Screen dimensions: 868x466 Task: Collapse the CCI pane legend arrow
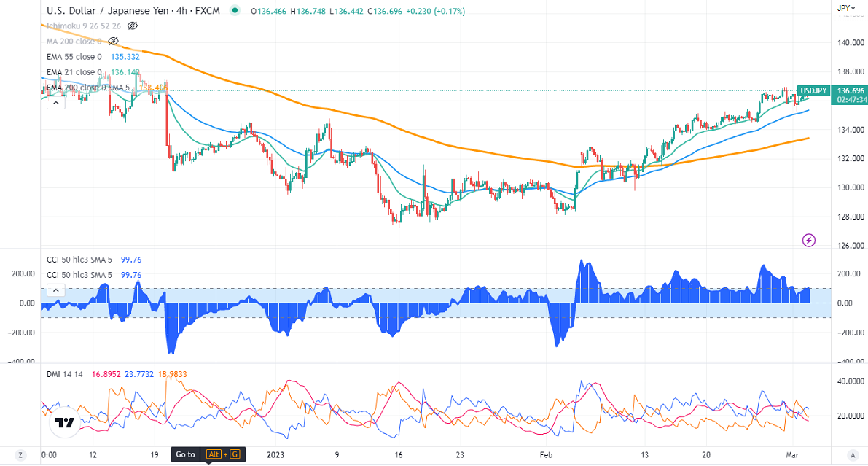click(55, 290)
